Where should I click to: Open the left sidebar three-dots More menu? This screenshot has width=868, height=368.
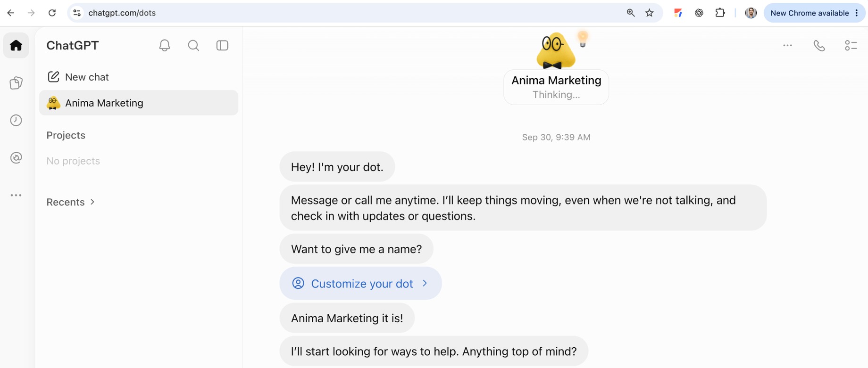click(16, 195)
